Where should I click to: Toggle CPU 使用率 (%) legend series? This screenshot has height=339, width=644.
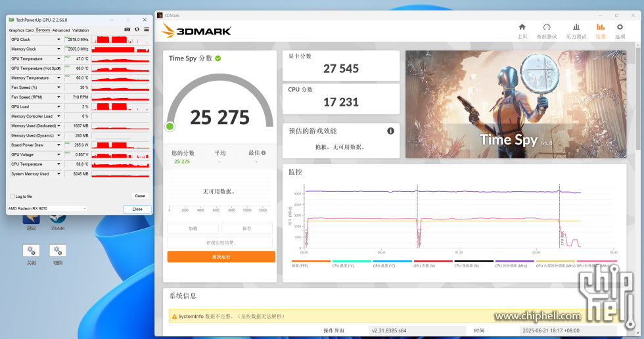tap(474, 263)
